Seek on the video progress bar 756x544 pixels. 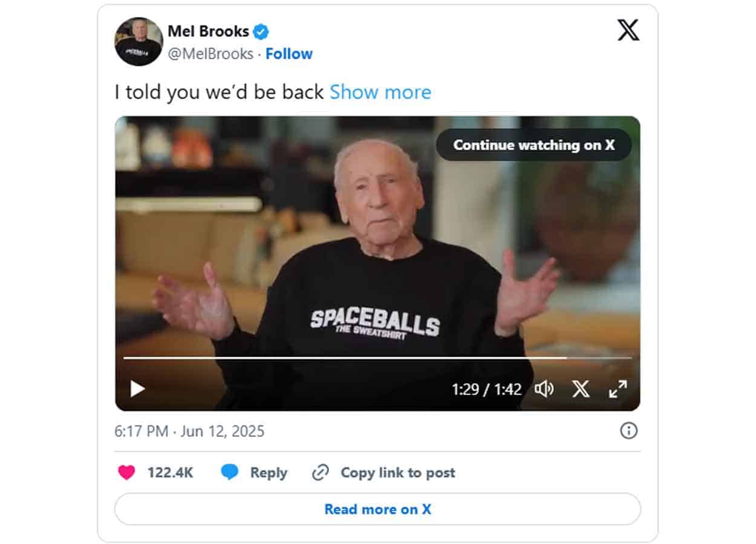tap(377, 358)
